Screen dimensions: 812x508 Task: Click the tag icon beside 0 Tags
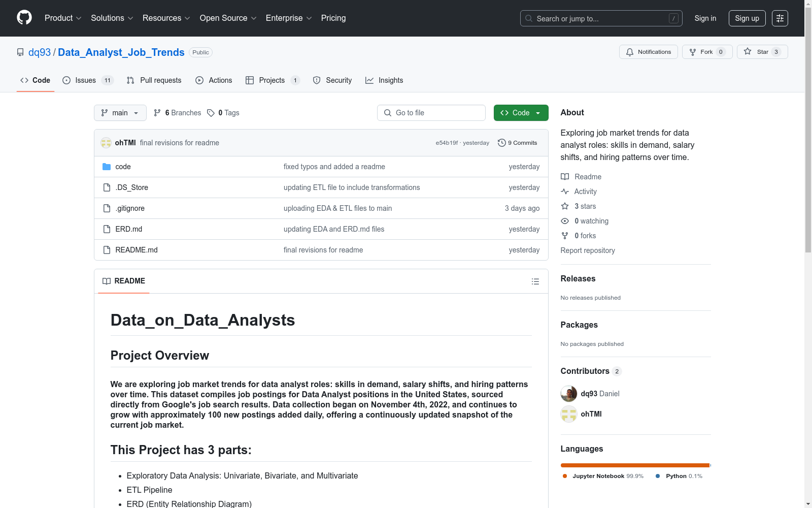coord(211,113)
